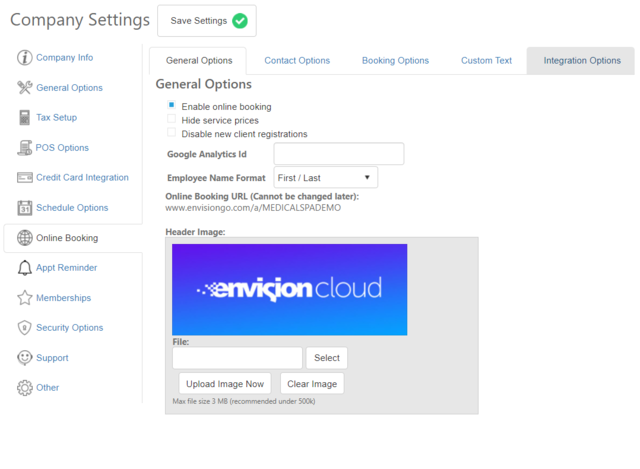Select Online Booking in sidebar
The image size is (640, 469).
pos(67,238)
